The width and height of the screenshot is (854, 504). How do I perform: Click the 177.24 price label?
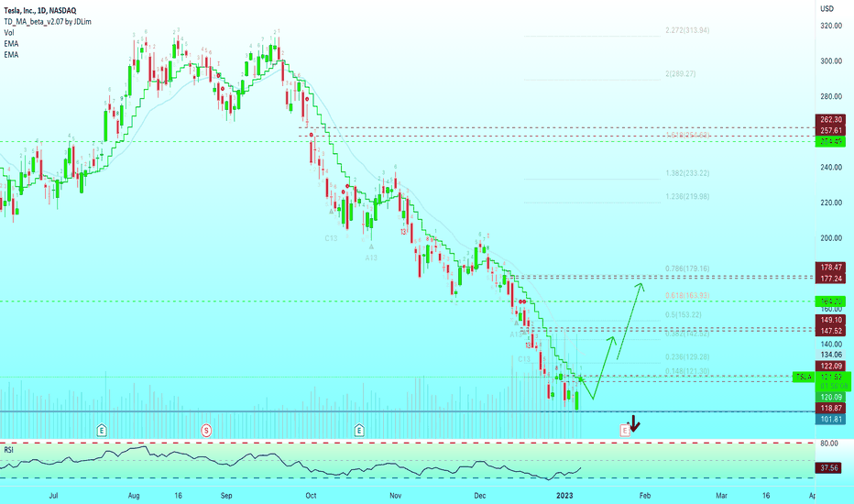tap(830, 279)
